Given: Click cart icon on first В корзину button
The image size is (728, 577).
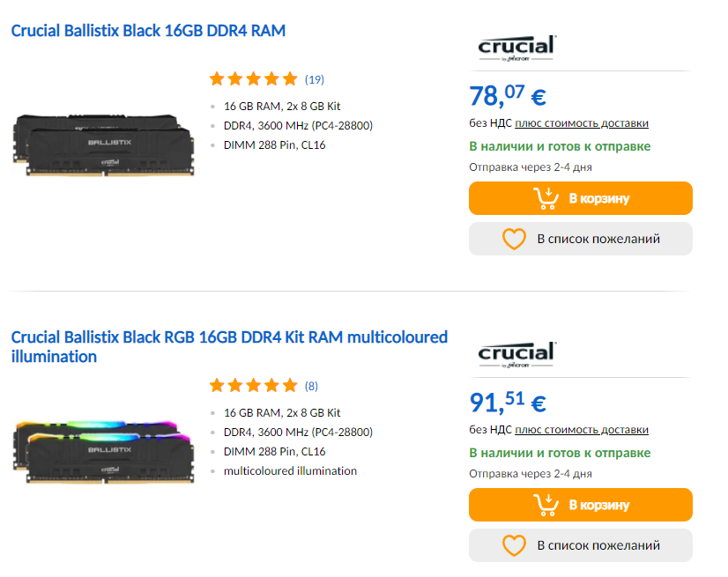Looking at the screenshot, I should (x=546, y=198).
